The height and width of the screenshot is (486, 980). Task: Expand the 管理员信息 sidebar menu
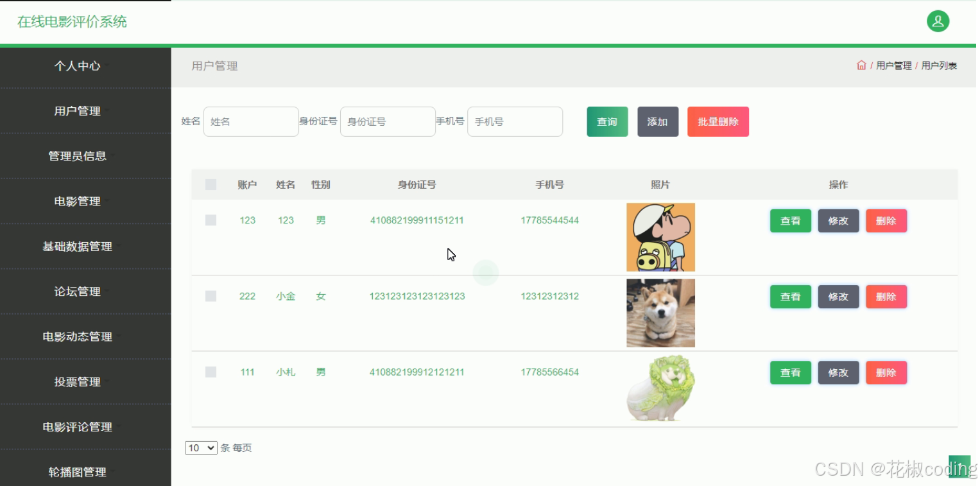pos(85,156)
